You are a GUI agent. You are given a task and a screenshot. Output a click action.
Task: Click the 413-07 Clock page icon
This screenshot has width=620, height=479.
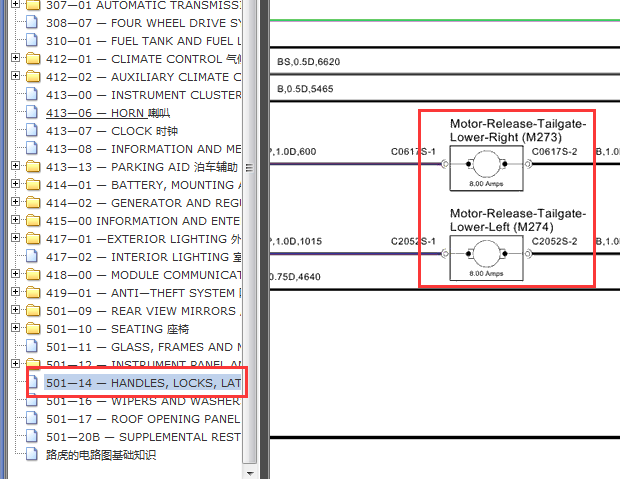32,131
